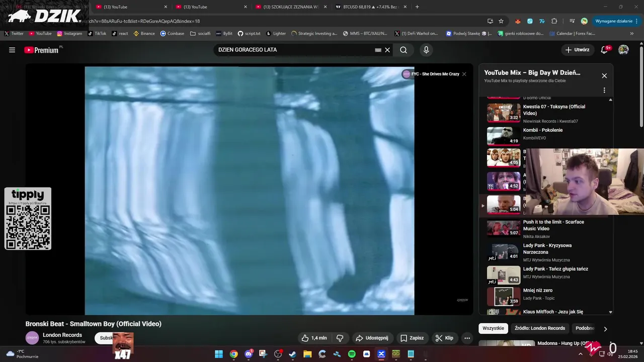Viewport: 644px width, 362px height.
Task: Select the Źródło: London Records chip
Action: click(x=539, y=328)
